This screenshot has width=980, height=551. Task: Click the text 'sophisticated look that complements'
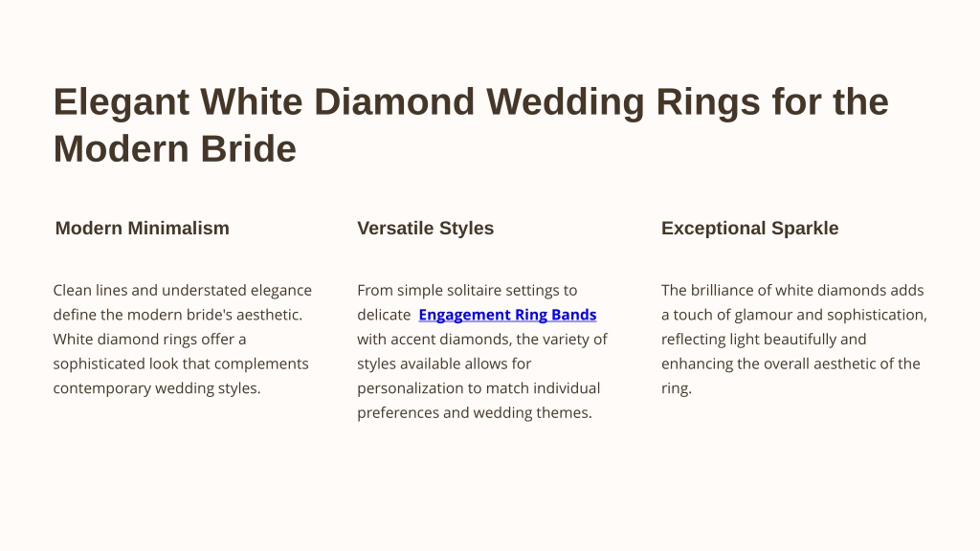click(x=181, y=364)
